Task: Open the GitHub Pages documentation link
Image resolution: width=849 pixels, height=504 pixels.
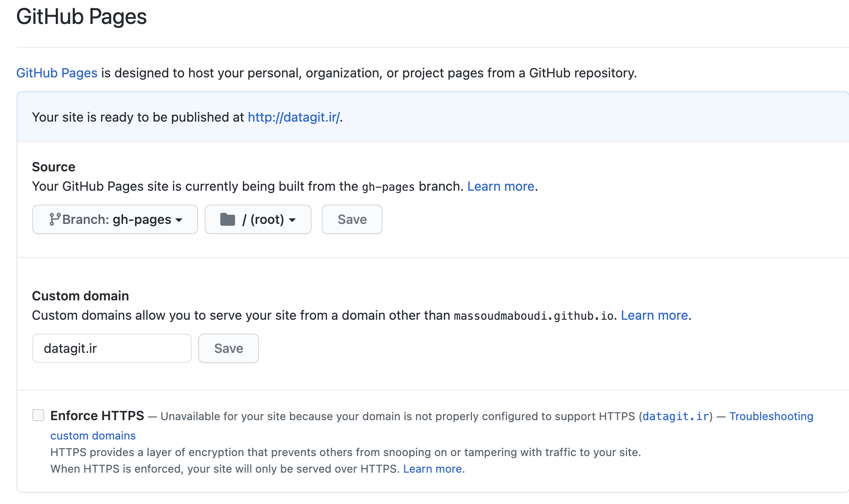Action: point(56,73)
